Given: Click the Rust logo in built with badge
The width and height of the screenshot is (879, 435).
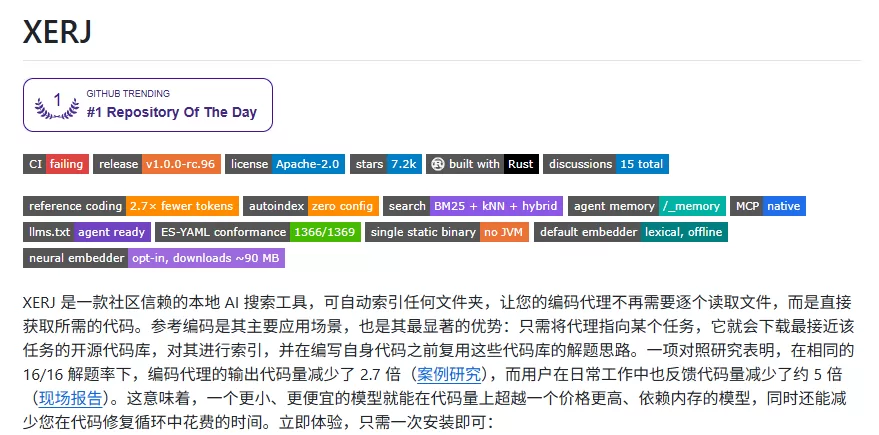Looking at the screenshot, I should pyautogui.click(x=438, y=164).
